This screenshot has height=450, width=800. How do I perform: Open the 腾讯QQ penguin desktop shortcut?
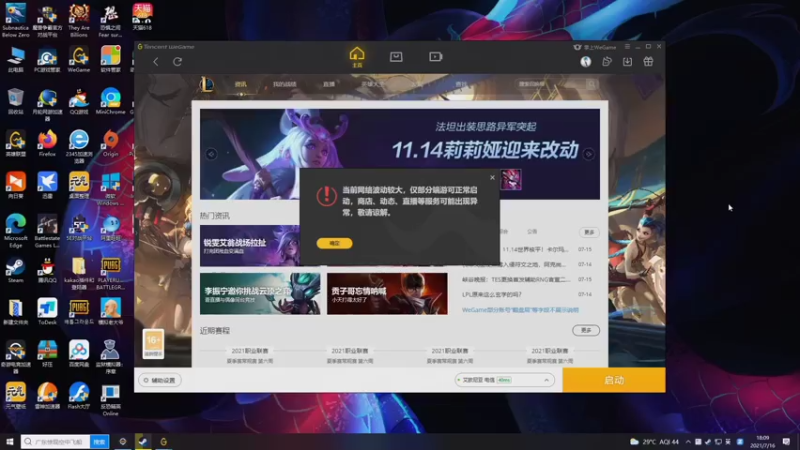[47, 270]
